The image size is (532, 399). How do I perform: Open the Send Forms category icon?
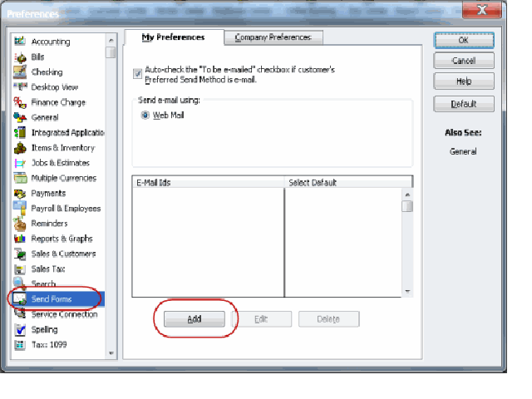pos(20,298)
